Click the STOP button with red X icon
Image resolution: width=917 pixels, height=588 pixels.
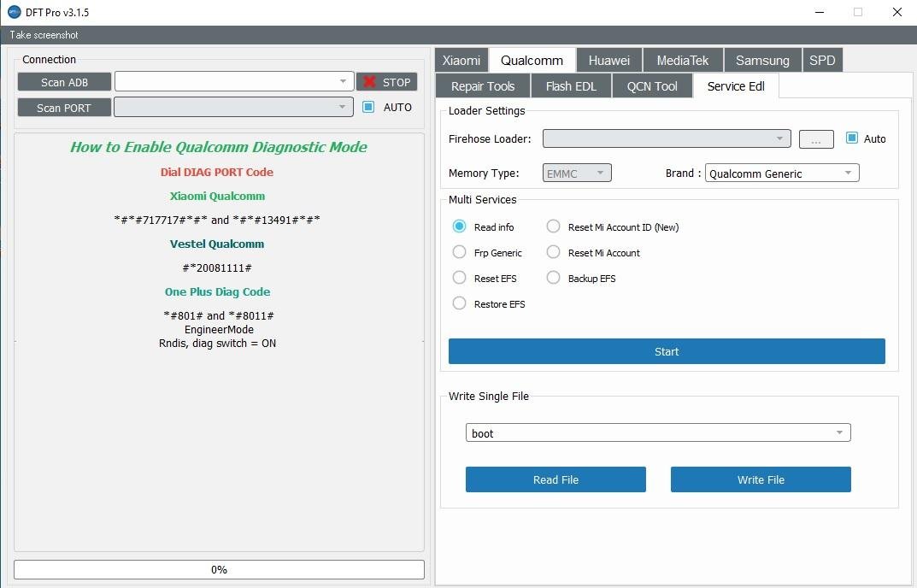pyautogui.click(x=386, y=82)
